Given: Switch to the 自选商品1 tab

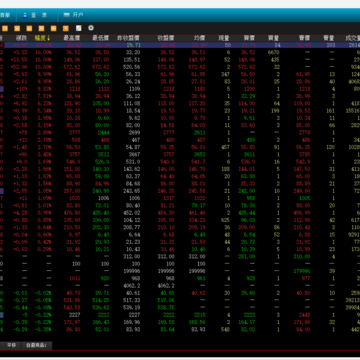Looking at the screenshot, I should coord(37,345).
